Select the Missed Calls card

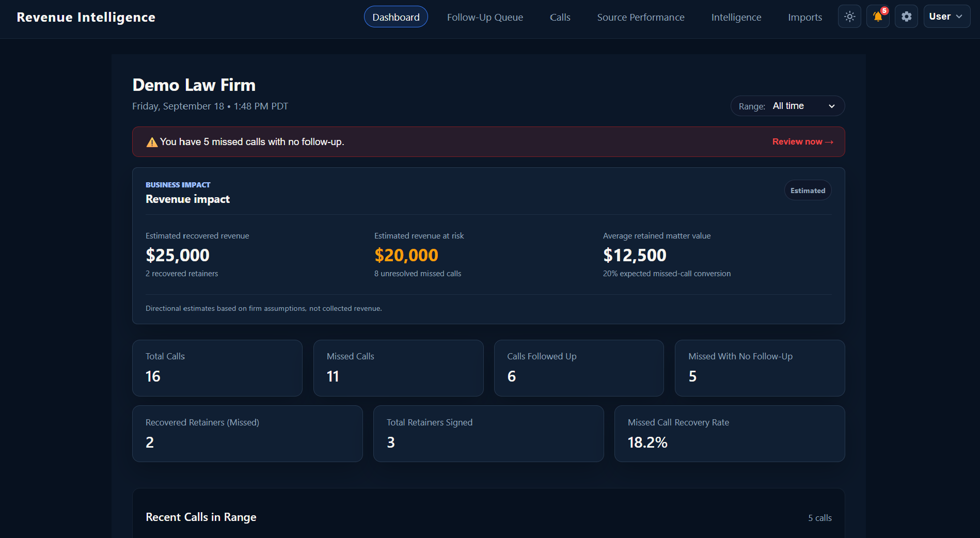[398, 368]
